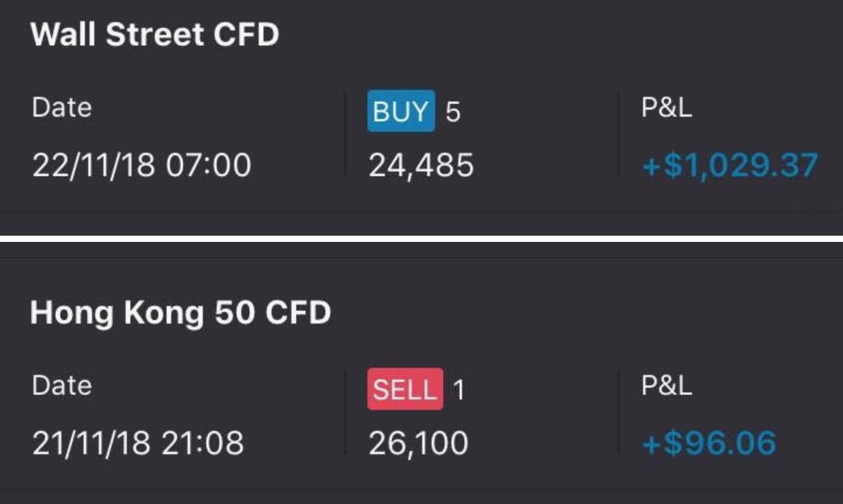Click the blue BUY badge
This screenshot has width=843, height=504.
click(400, 113)
